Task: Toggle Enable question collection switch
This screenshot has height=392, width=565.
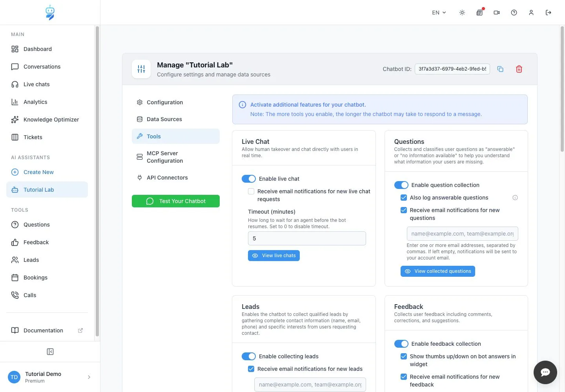Action: pos(401,185)
